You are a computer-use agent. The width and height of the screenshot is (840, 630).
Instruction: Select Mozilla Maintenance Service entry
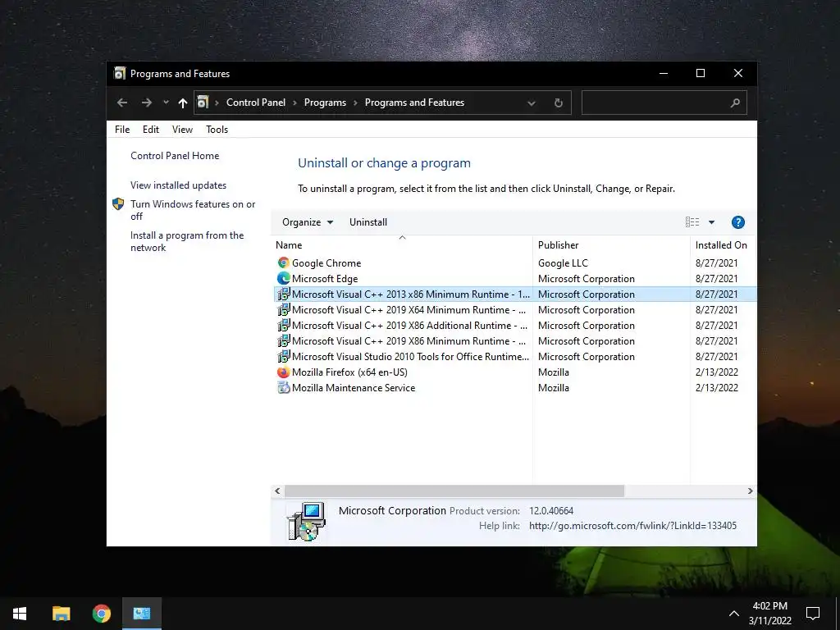(354, 387)
